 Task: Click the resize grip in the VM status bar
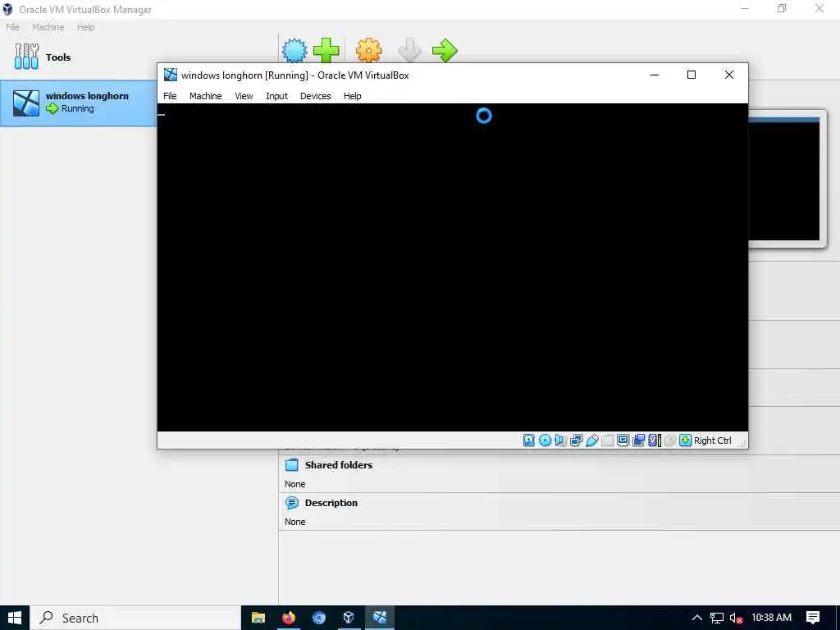742,442
